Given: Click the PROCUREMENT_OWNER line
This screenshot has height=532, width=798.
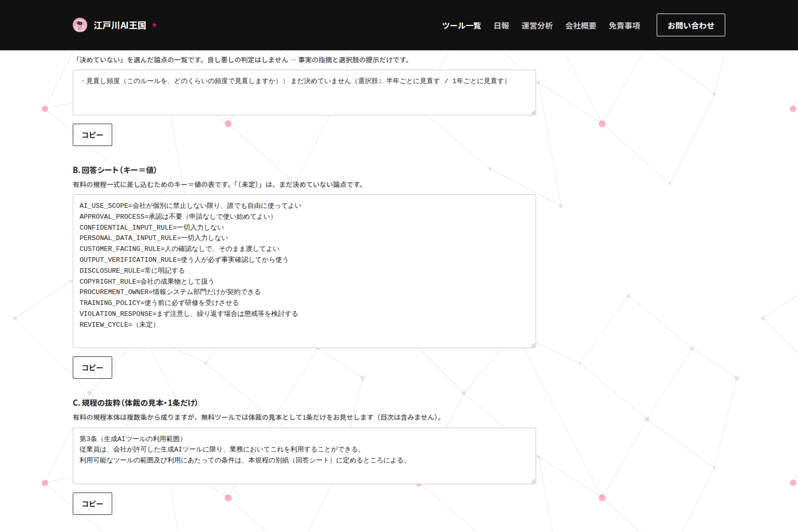Looking at the screenshot, I should pyautogui.click(x=170, y=292).
